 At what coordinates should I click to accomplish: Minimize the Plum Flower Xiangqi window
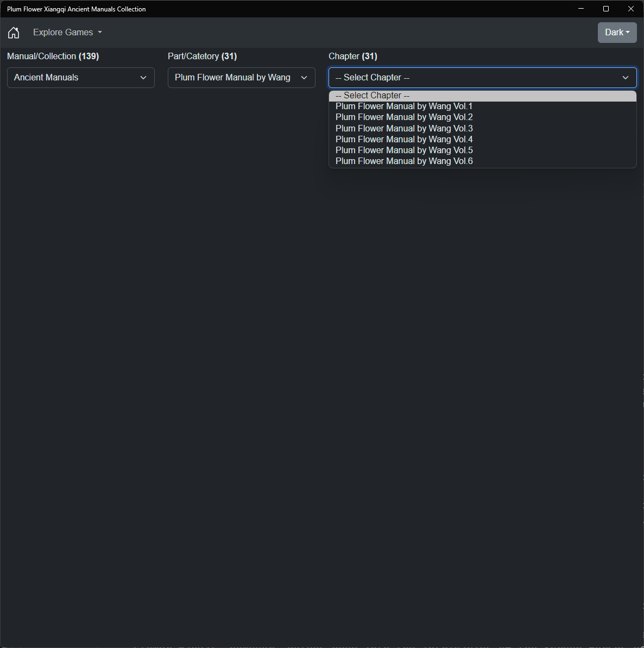click(x=581, y=9)
